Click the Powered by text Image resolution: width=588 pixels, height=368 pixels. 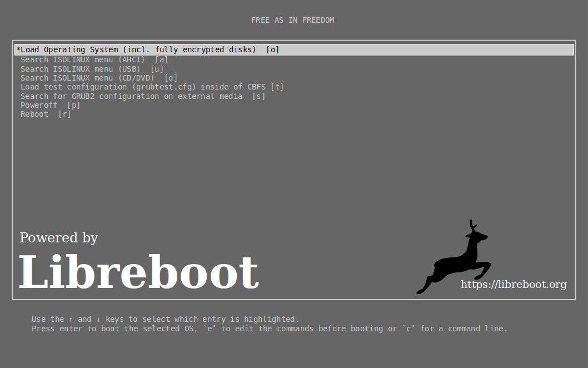click(59, 238)
